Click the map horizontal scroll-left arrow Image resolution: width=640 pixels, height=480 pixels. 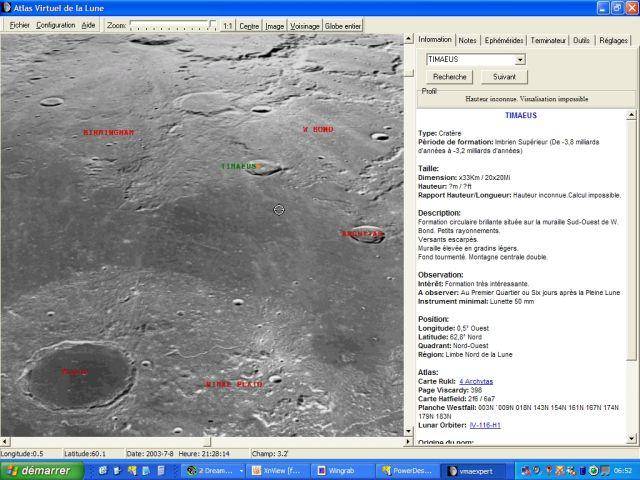pos(5,442)
